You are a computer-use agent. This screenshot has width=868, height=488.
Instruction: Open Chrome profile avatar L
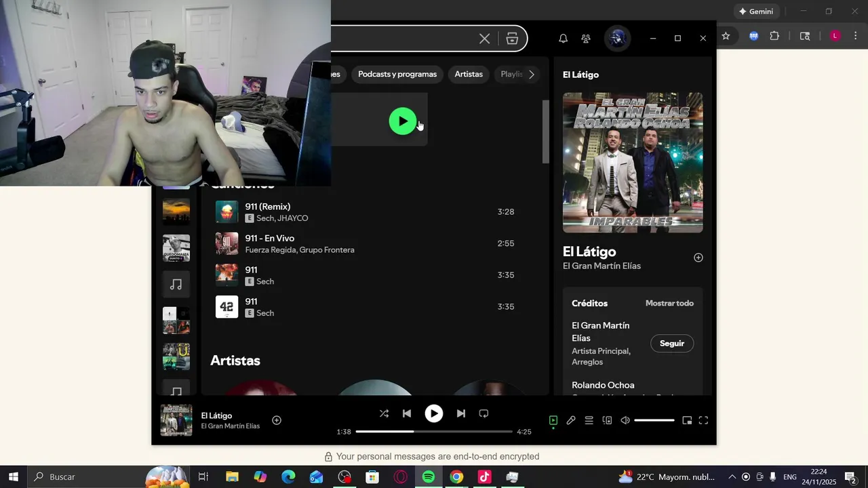[835, 36]
